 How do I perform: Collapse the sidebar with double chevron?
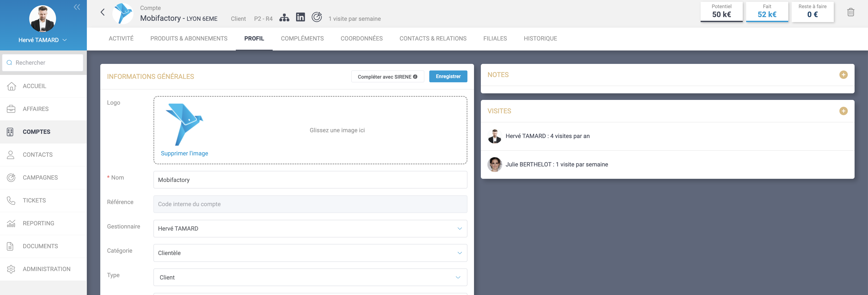(77, 7)
